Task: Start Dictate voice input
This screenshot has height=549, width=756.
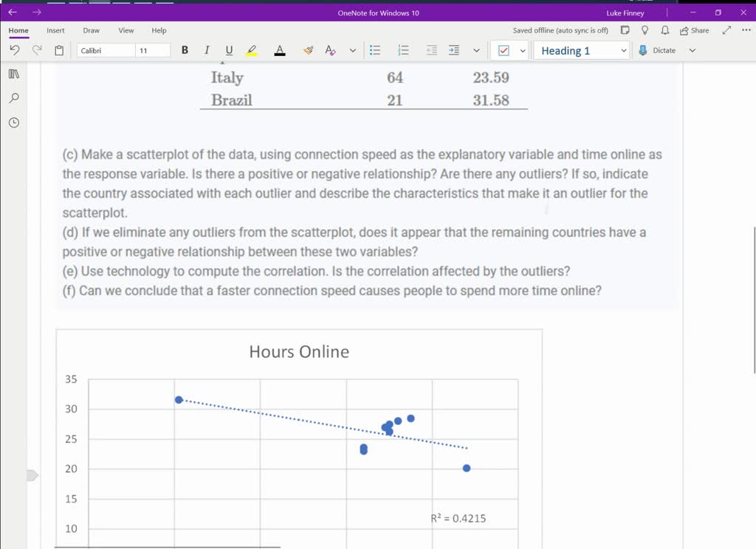Action: [656, 50]
